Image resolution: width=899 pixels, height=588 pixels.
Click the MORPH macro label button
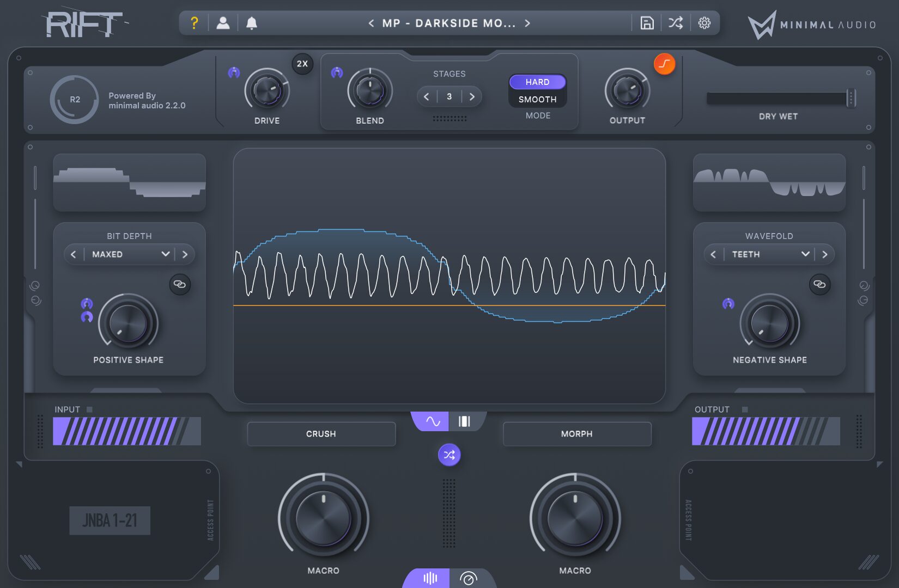pos(576,434)
